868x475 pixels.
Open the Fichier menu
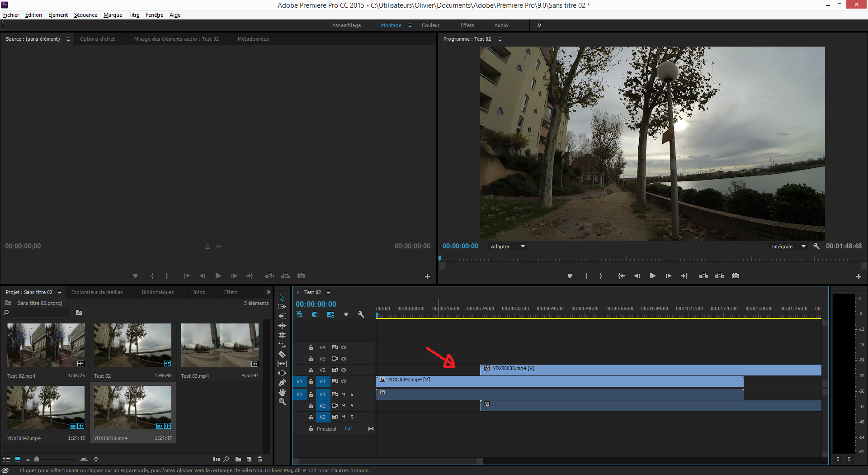(x=11, y=15)
